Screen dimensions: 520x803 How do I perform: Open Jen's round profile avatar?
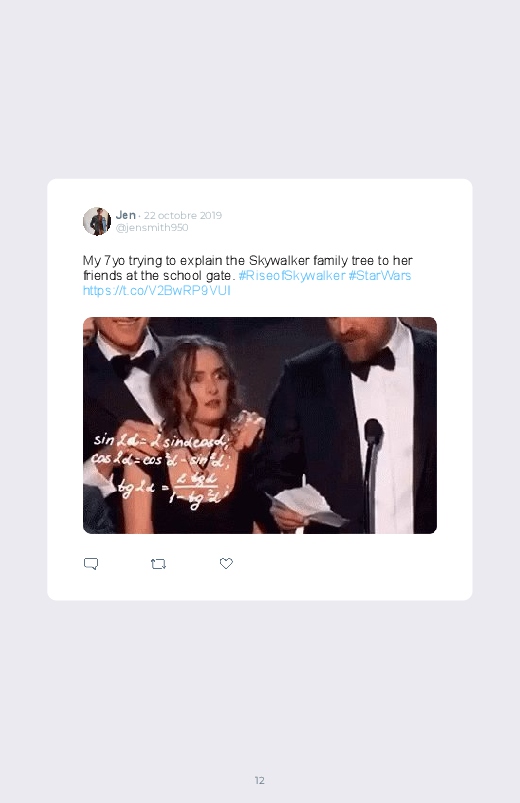click(97, 221)
